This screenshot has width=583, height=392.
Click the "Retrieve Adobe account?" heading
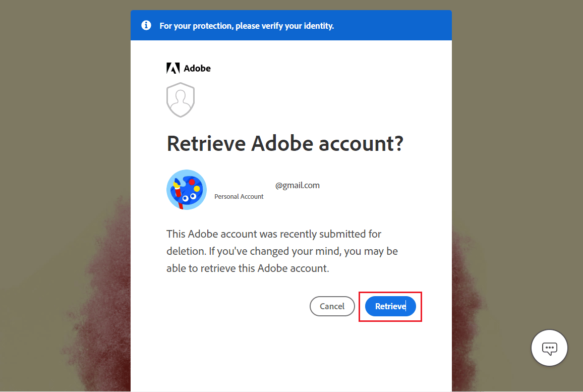(285, 143)
